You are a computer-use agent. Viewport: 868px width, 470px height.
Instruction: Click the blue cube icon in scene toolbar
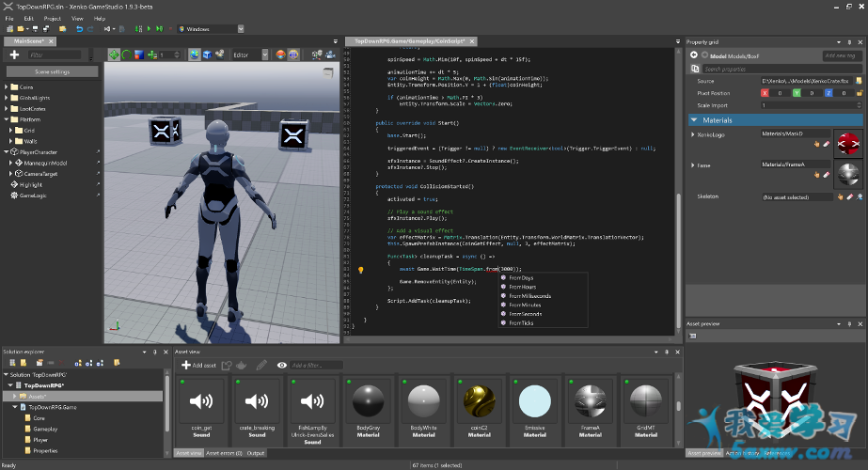208,55
